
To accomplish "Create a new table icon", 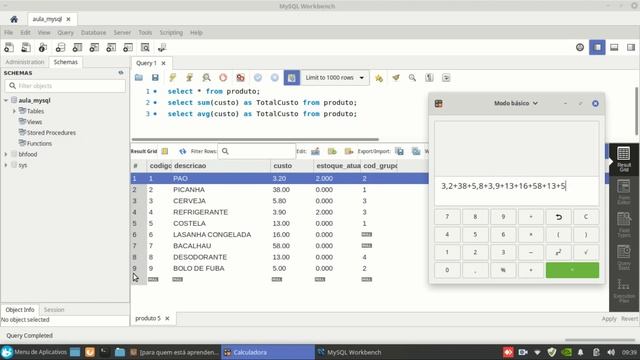I will point(77,48).
